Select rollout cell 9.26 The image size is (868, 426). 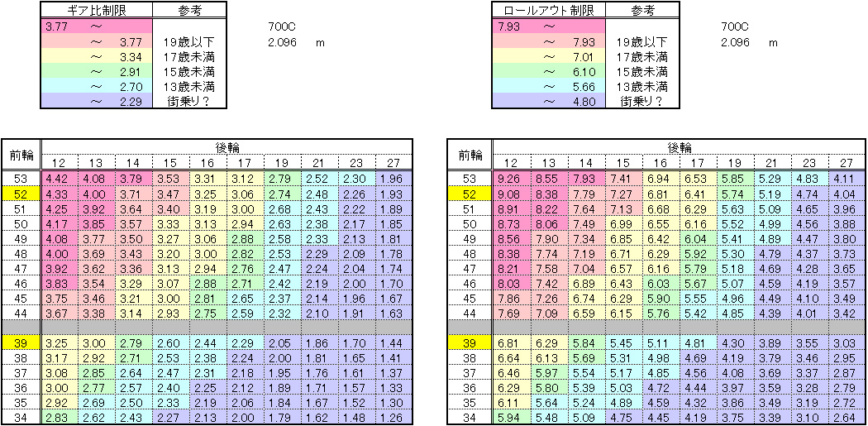pos(512,179)
